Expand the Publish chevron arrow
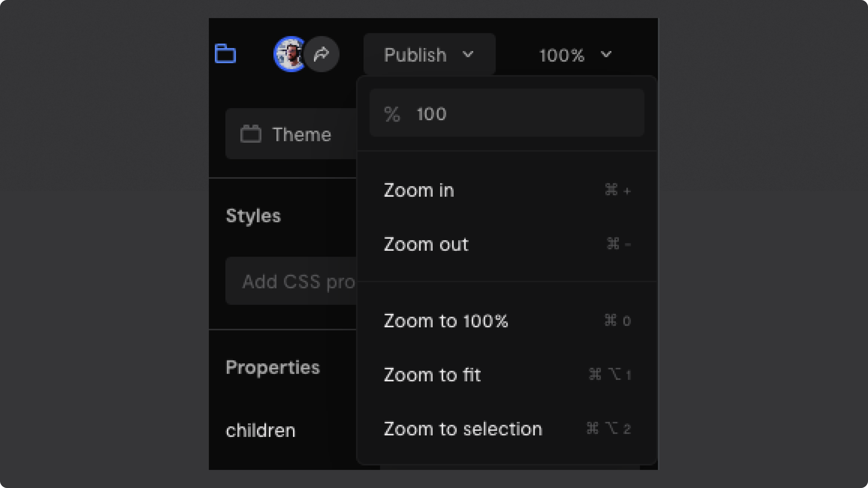This screenshot has height=488, width=868. pos(468,54)
